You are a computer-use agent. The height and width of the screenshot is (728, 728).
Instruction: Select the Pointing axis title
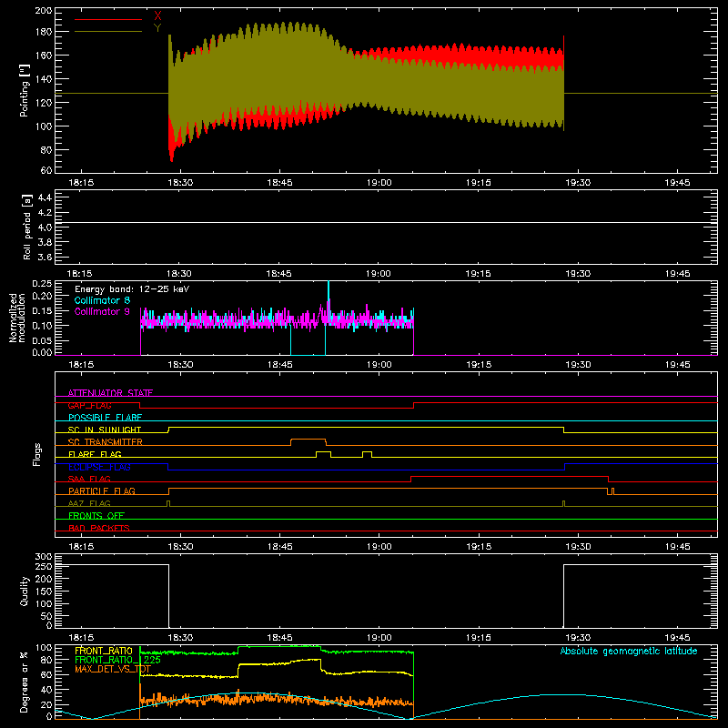[25, 90]
